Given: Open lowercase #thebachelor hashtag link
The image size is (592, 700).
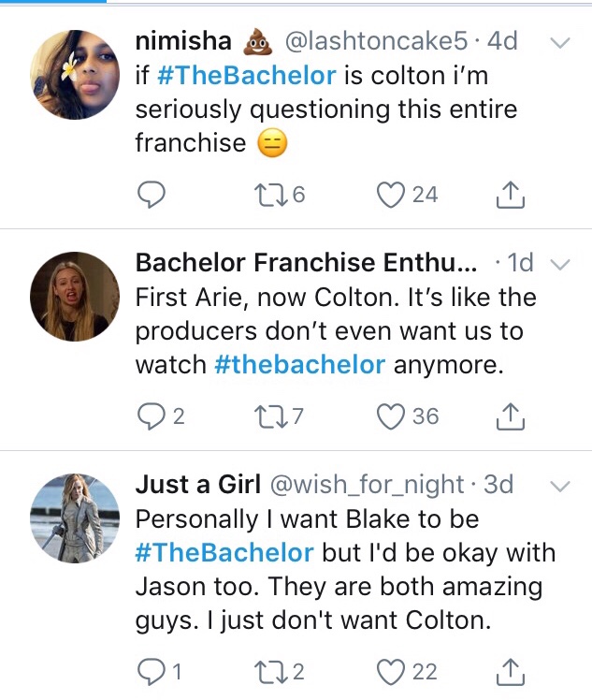Looking at the screenshot, I should pyautogui.click(x=299, y=365).
